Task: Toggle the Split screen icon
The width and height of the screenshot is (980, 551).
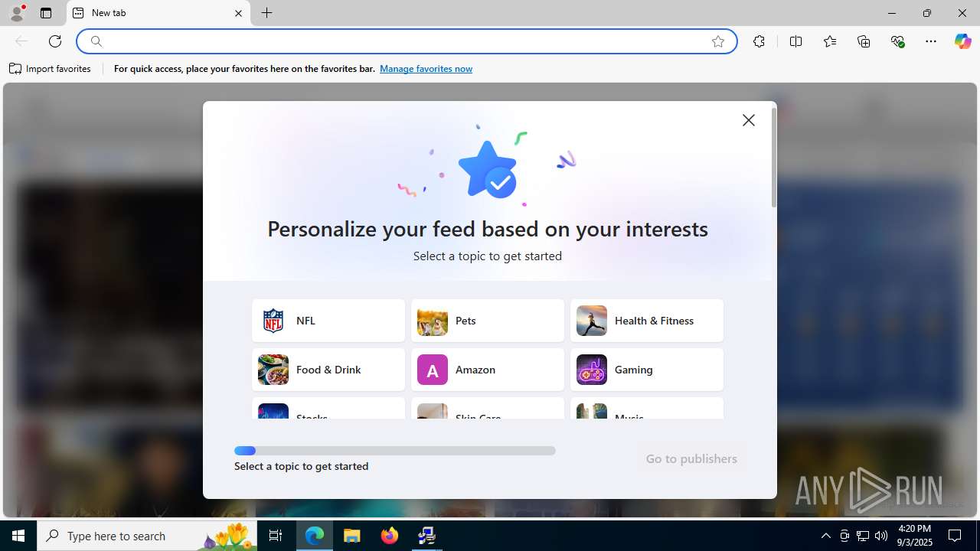Action: 795,41
